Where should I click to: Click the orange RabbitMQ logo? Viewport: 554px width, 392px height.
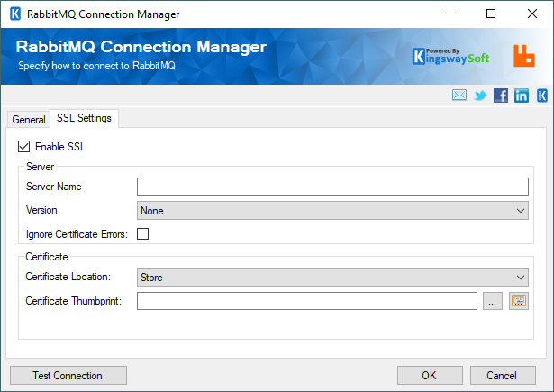coord(524,56)
